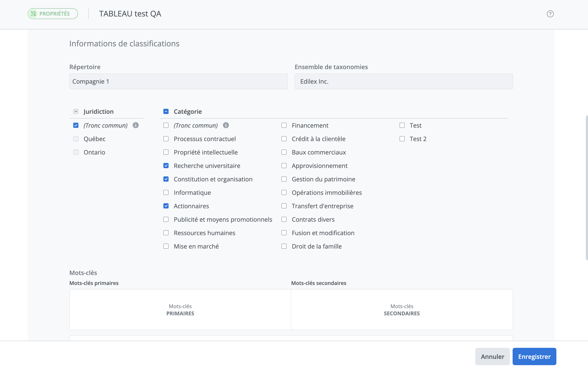Open the Ensemble de taxonomies field

[403, 81]
